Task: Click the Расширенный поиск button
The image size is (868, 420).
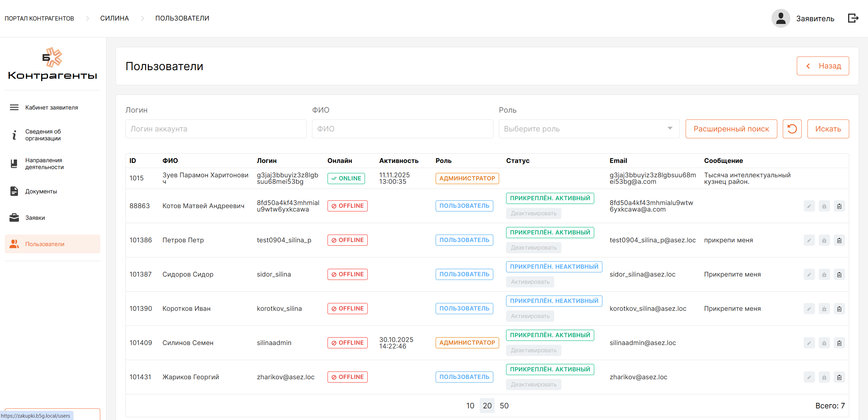Action: [731, 129]
